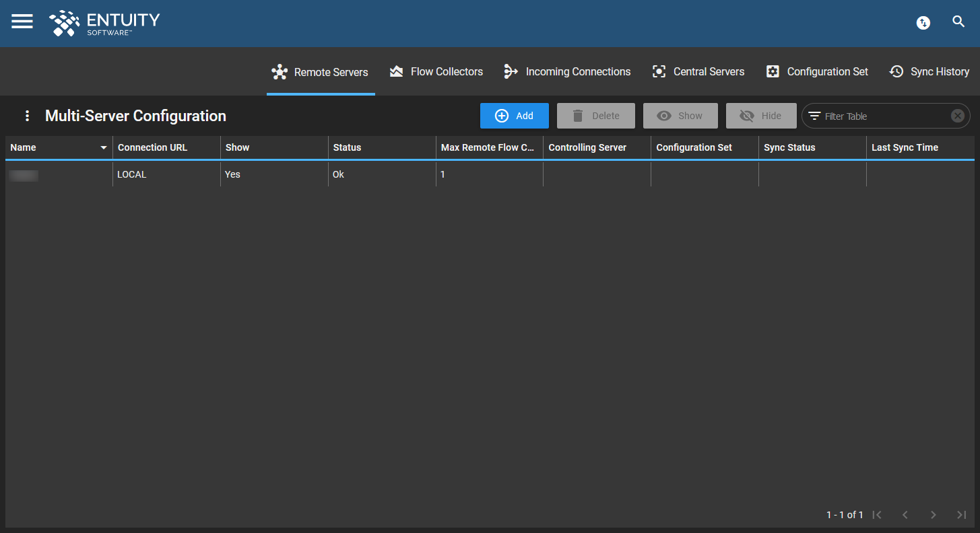Click the Sync Status column header
Image resolution: width=980 pixels, height=533 pixels.
[x=812, y=147]
